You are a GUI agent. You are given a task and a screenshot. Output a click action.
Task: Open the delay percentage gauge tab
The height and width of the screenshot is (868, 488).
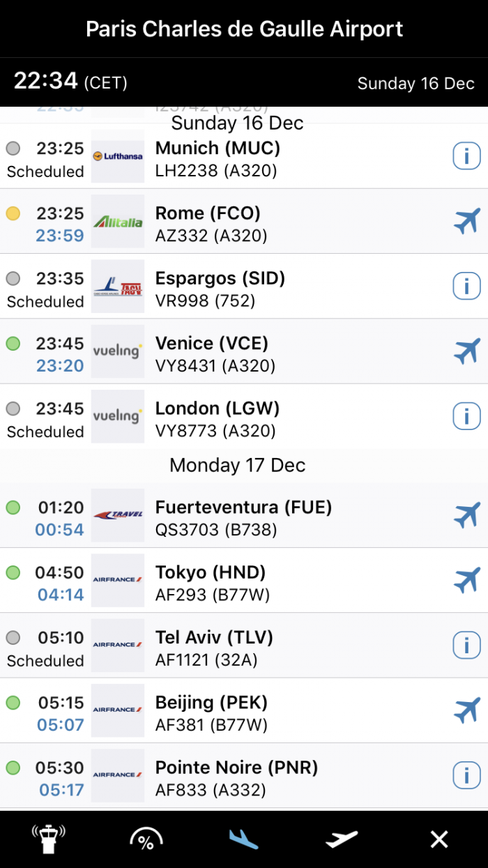[146, 839]
